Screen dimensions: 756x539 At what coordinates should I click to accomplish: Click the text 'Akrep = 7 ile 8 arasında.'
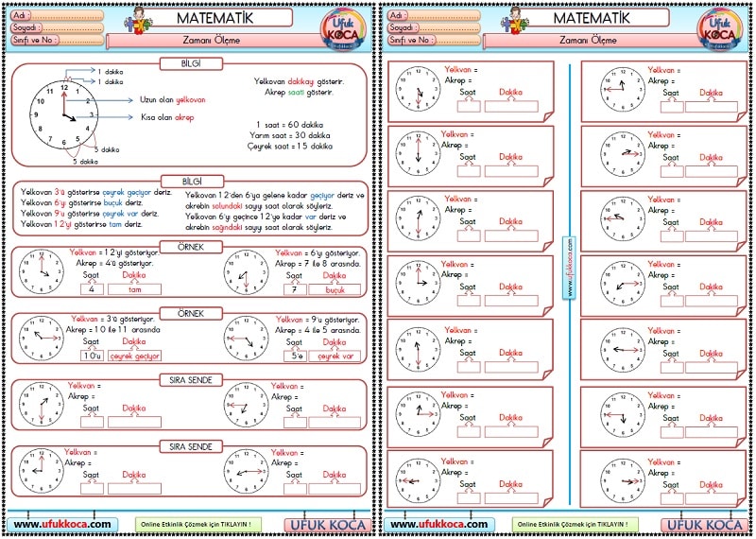pos(318,264)
